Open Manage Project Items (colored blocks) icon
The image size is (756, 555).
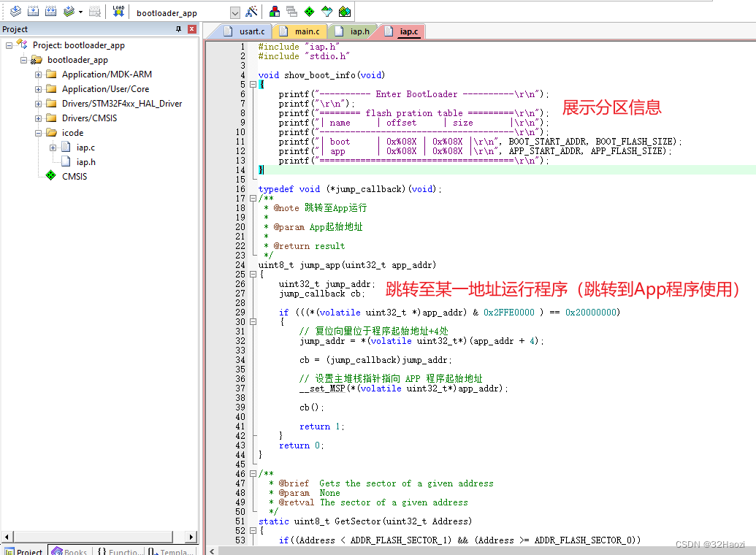coord(275,12)
